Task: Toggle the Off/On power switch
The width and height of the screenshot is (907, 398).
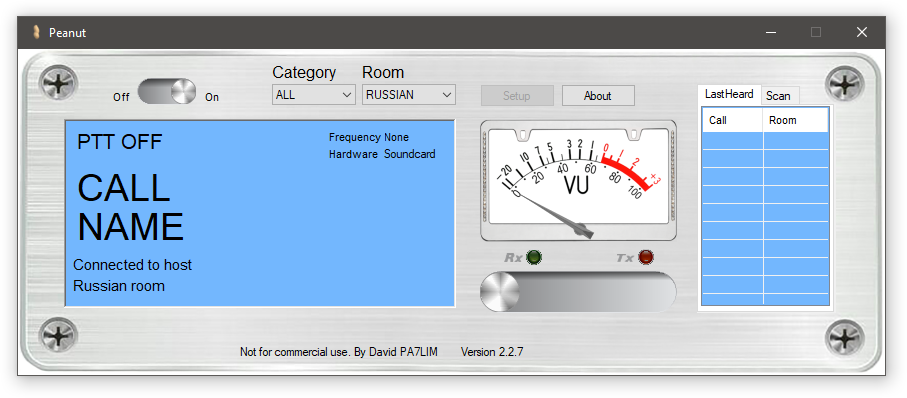Action: pos(167,91)
